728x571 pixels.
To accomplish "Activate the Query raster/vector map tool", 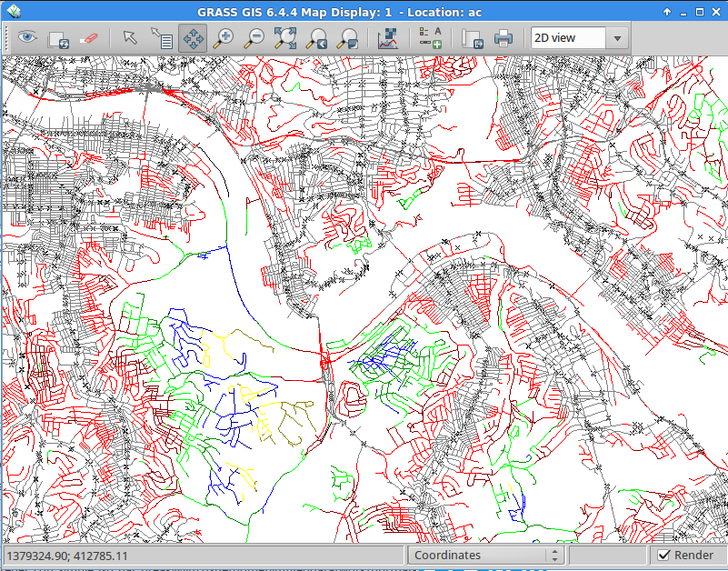I will click(162, 38).
